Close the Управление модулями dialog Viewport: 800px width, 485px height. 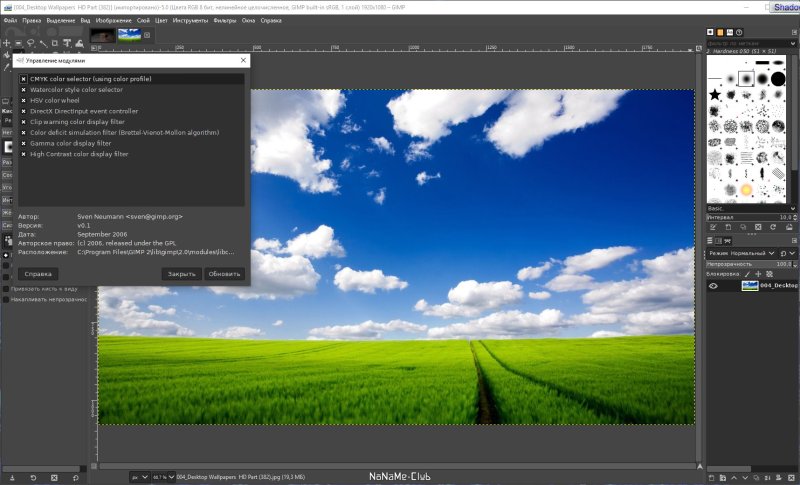click(243, 60)
